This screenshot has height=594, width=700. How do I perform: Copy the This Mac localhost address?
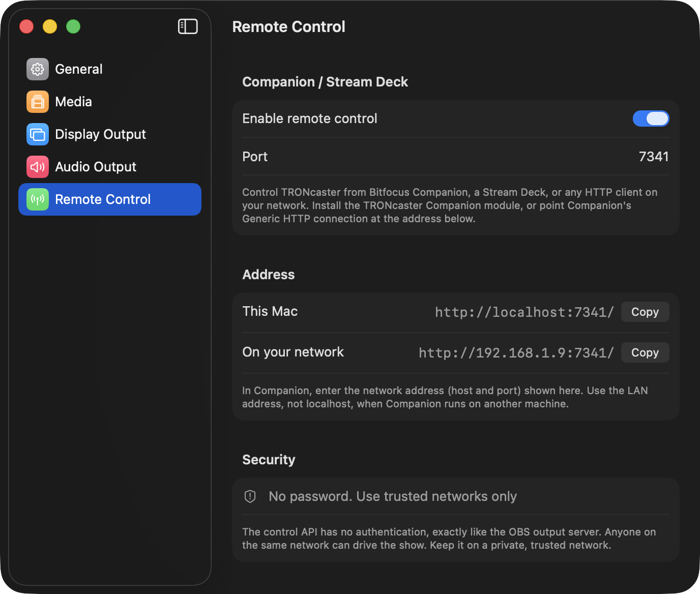point(645,312)
